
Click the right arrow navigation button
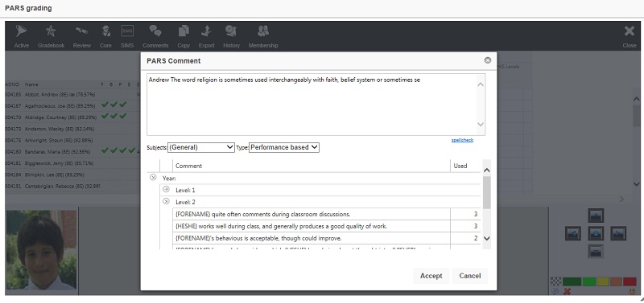point(618,233)
